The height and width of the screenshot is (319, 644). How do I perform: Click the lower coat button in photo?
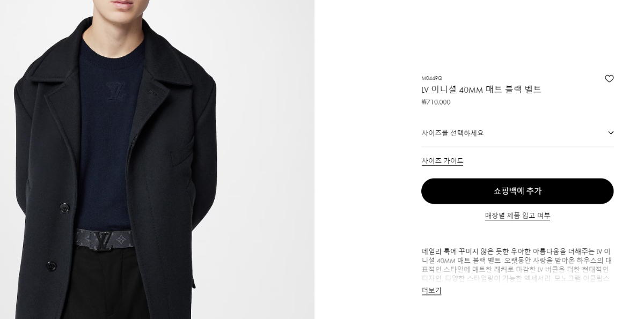[x=51, y=265]
